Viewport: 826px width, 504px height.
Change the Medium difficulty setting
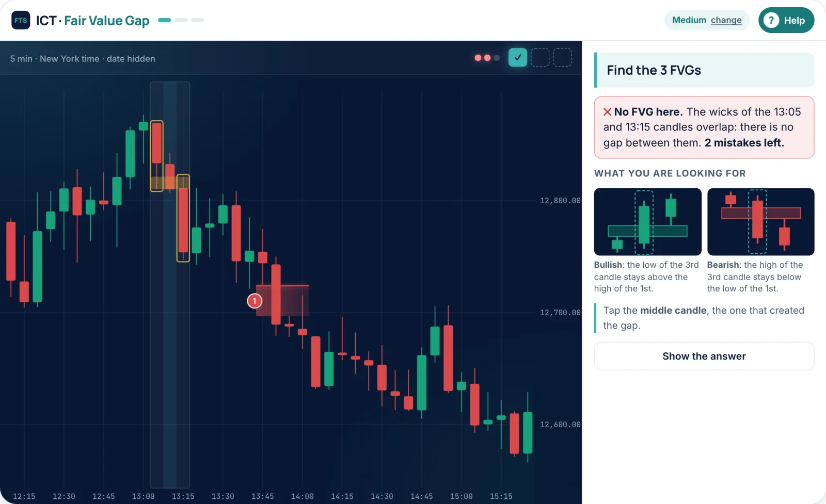[707, 20]
